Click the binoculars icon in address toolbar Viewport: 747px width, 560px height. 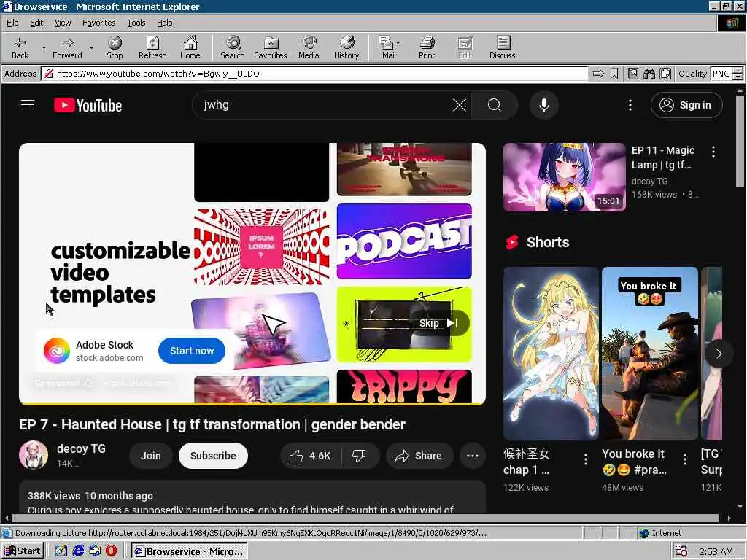coord(649,74)
